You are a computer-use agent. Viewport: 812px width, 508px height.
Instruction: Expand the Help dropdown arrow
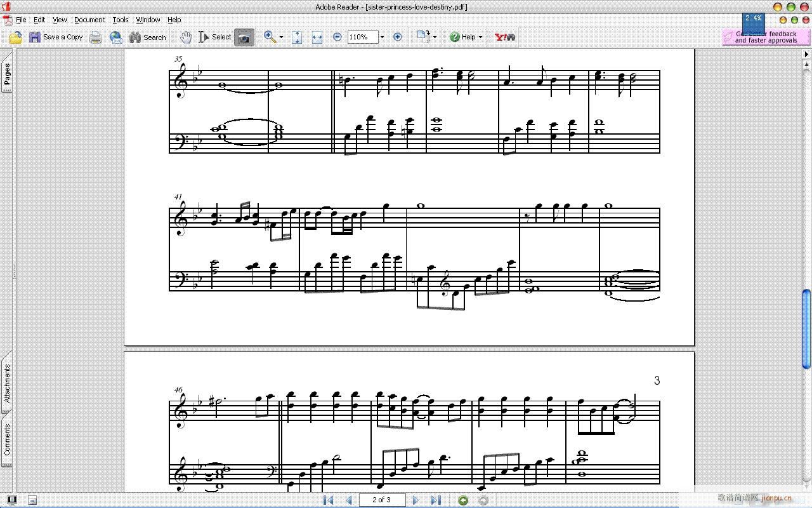point(480,37)
